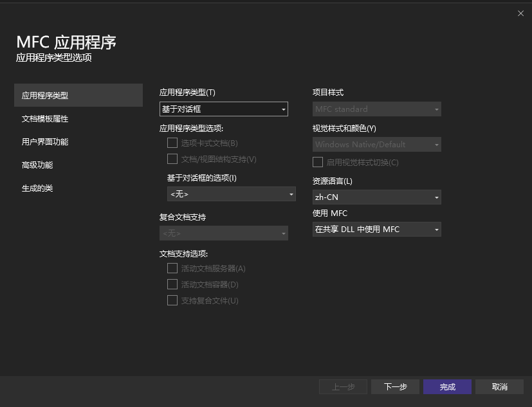
Task: Open the 用户界面功能 page
Action: click(78, 141)
